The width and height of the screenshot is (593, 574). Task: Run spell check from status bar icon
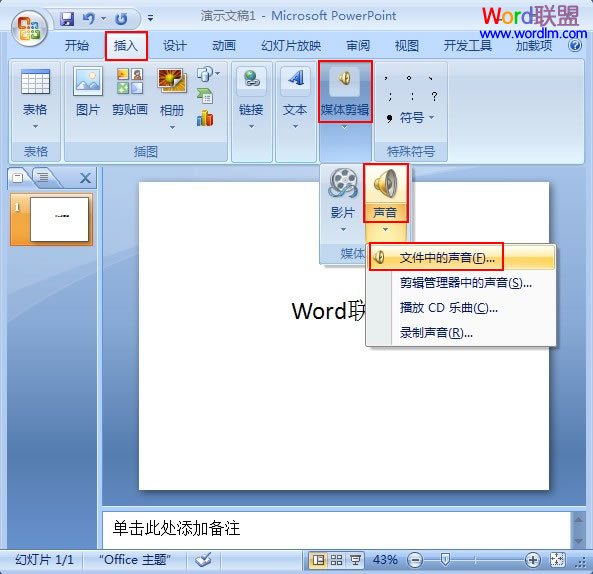[x=203, y=560]
